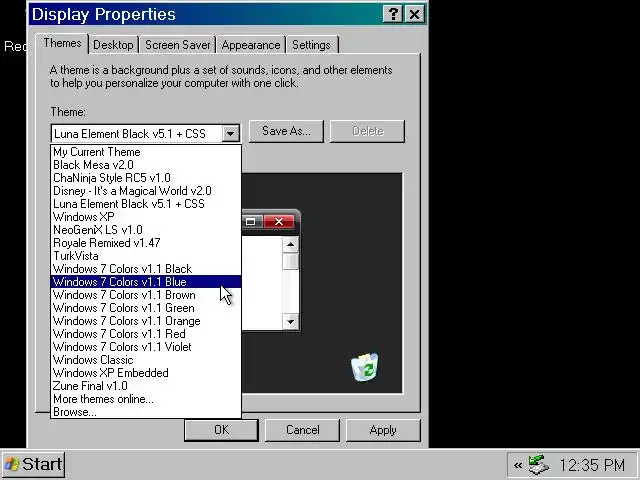Click the red close button in preview window

click(279, 222)
